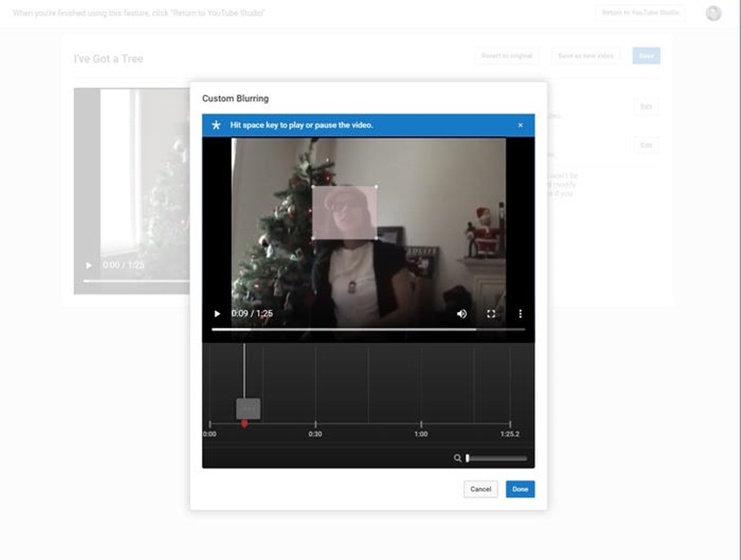
Task: Click the video progress bar under the preview
Action: (368, 330)
